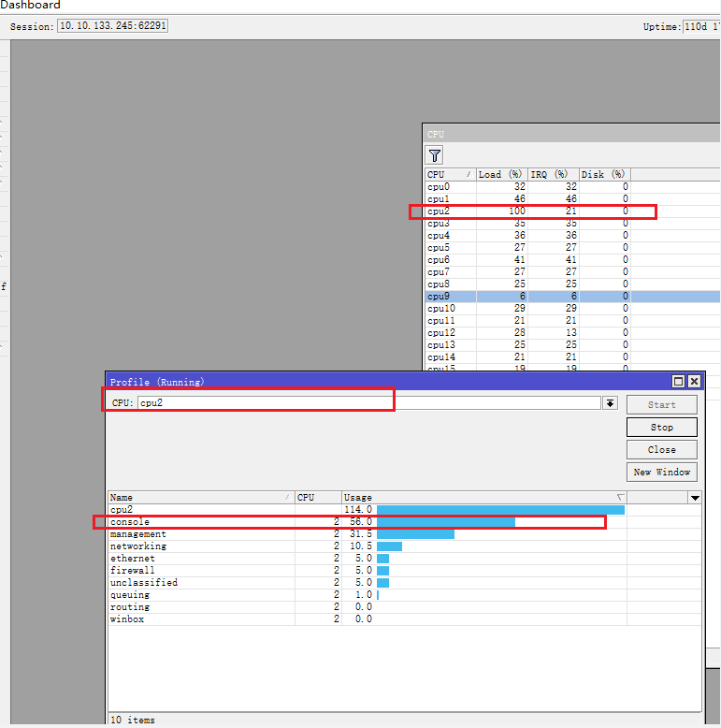The image size is (721, 728).
Task: Select the cpu12 row in CPU window
Action: (x=572, y=332)
